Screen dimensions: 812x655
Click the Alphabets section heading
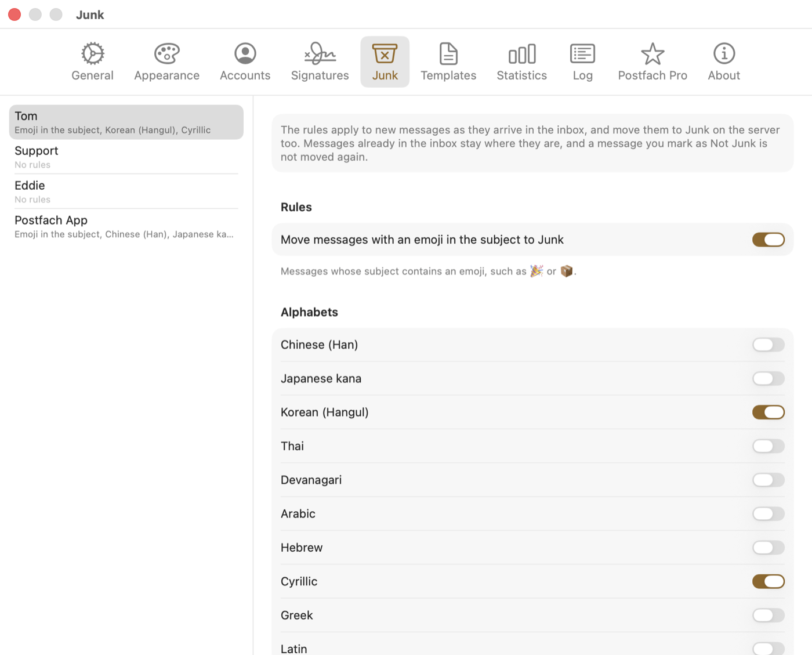point(309,312)
